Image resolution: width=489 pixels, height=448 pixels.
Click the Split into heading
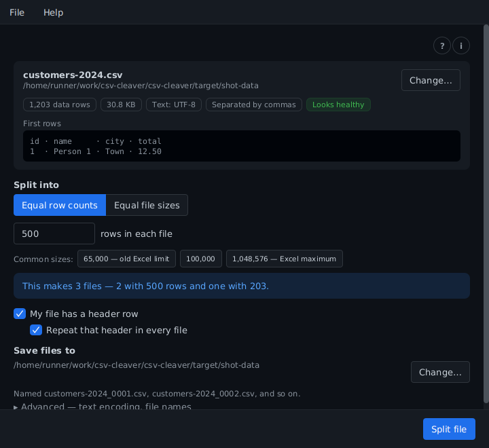coord(36,185)
